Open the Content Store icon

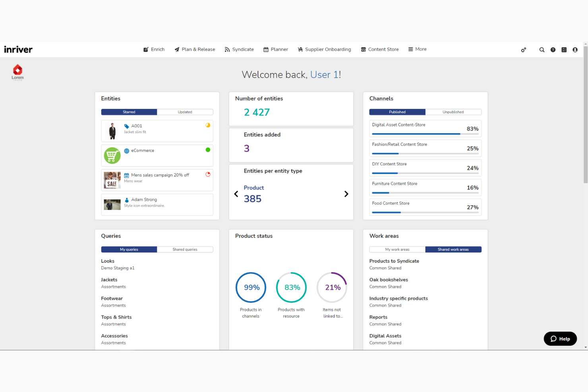[x=363, y=49]
